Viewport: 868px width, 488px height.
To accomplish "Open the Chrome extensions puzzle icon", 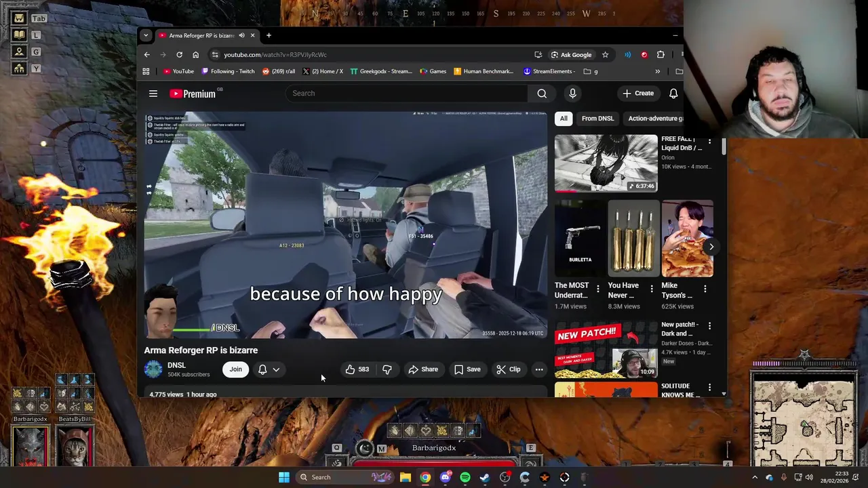I will coord(660,55).
